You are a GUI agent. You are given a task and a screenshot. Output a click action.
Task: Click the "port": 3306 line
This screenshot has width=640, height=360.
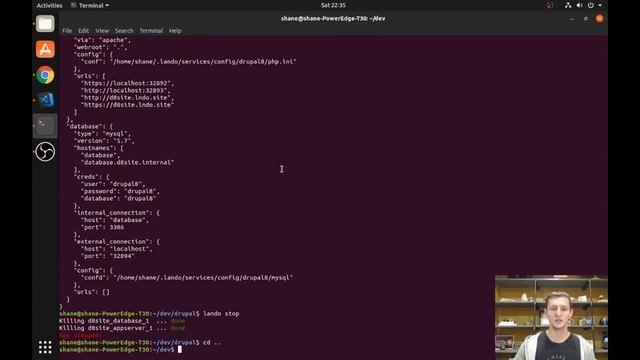click(x=102, y=227)
